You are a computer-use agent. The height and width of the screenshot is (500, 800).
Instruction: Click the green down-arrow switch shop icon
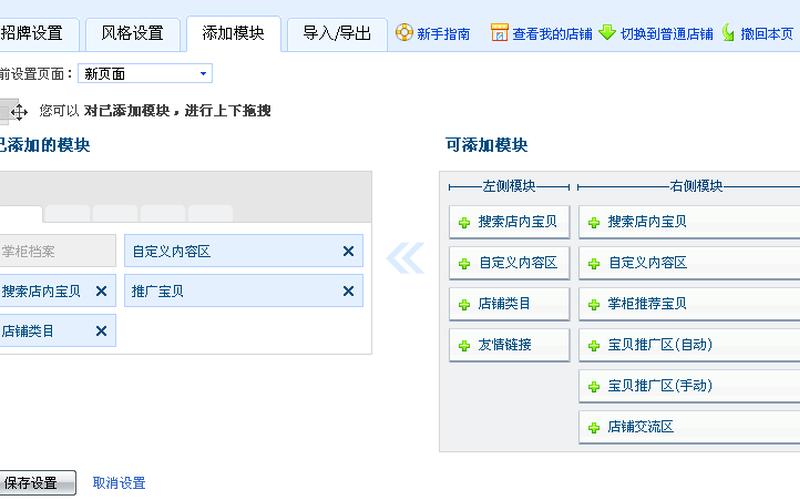607,33
